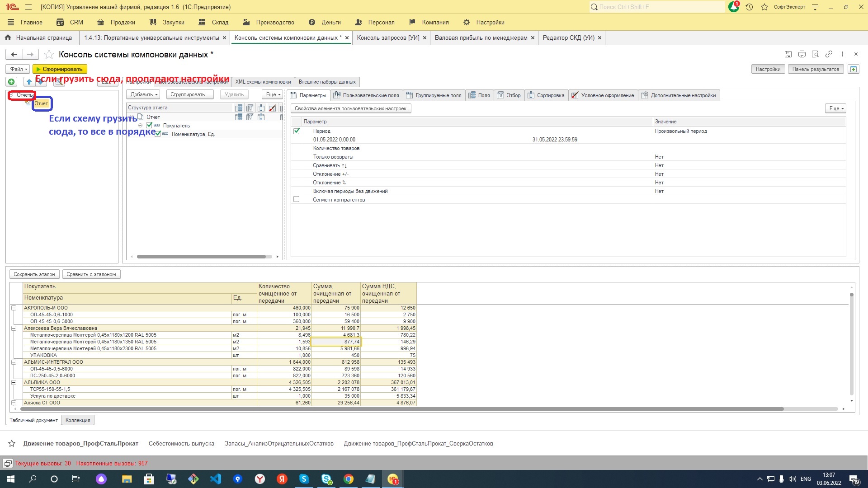Uncheck the Период parameter checkbox
The image size is (868, 488).
[297, 131]
